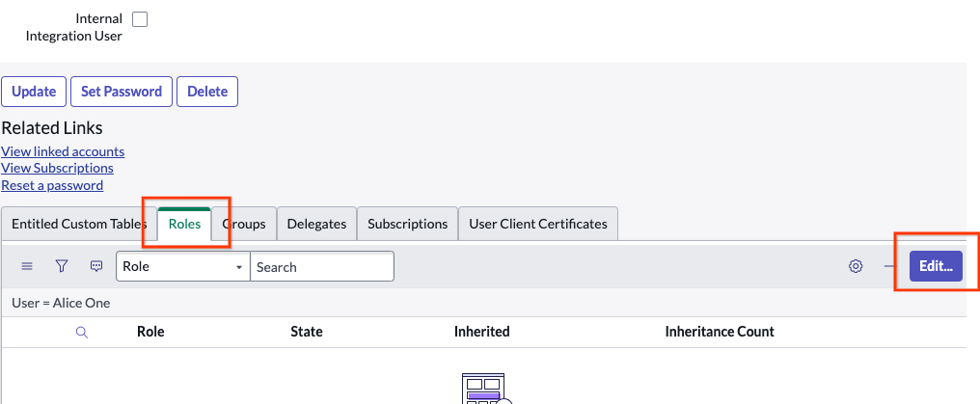Image resolution: width=980 pixels, height=404 pixels.
Task: Click the funnel filter icon
Action: point(62,266)
